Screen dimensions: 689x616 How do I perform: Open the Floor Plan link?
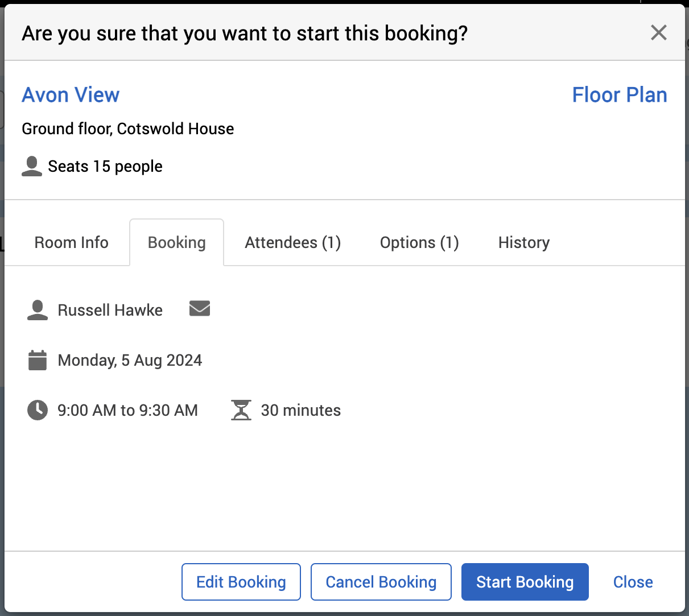click(619, 95)
